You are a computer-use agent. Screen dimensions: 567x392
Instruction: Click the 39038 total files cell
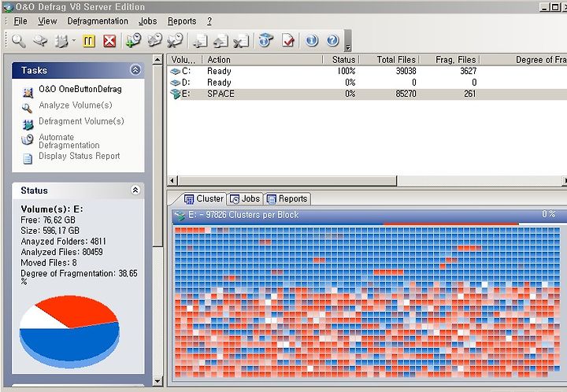[406, 71]
